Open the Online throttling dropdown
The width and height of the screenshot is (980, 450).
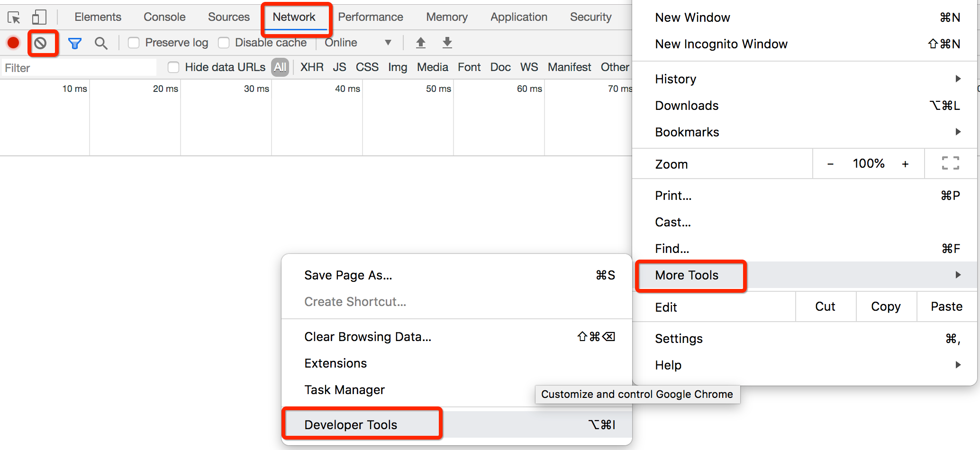click(x=358, y=43)
